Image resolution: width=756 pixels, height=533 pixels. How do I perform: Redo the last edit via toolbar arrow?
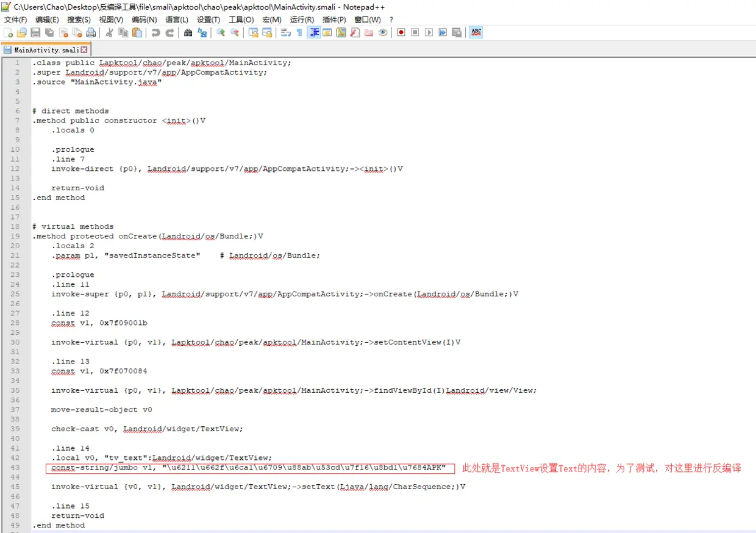coord(169,32)
